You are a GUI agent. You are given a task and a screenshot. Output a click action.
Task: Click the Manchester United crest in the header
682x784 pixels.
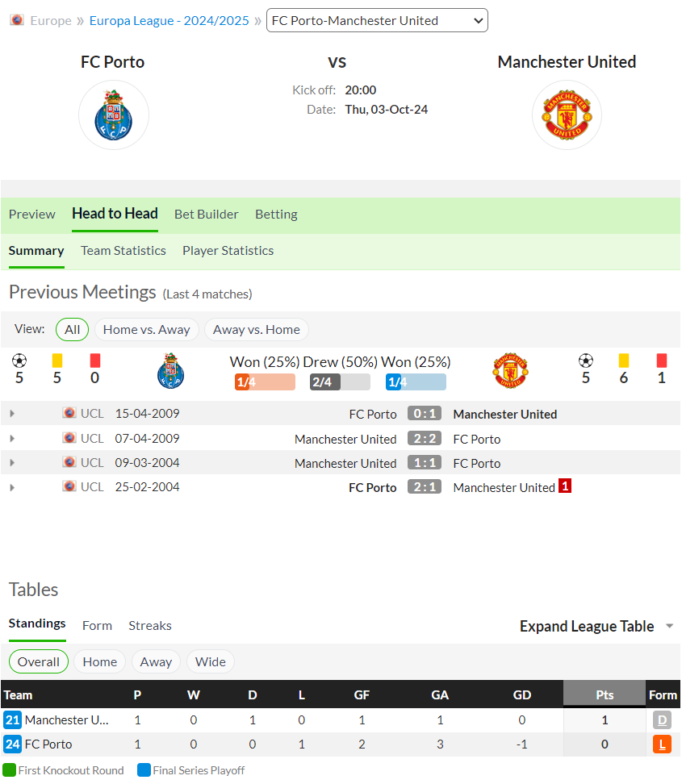click(x=567, y=115)
